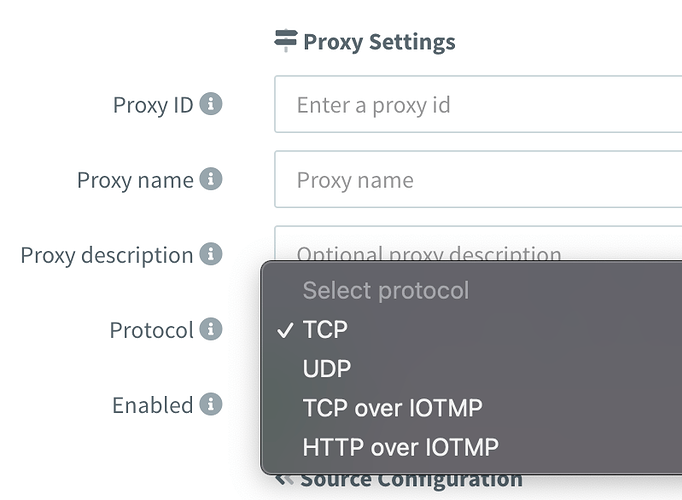
Task: Click the Enabled field label
Action: pyautogui.click(x=152, y=405)
